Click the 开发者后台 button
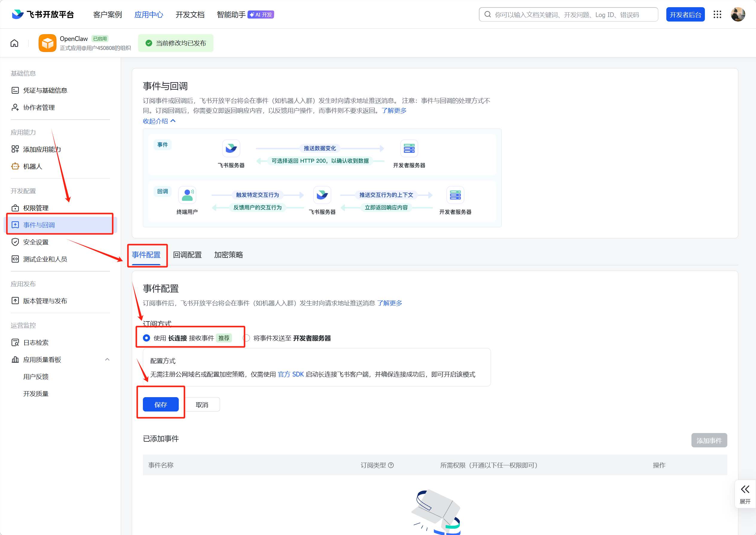The image size is (756, 535). click(x=685, y=14)
